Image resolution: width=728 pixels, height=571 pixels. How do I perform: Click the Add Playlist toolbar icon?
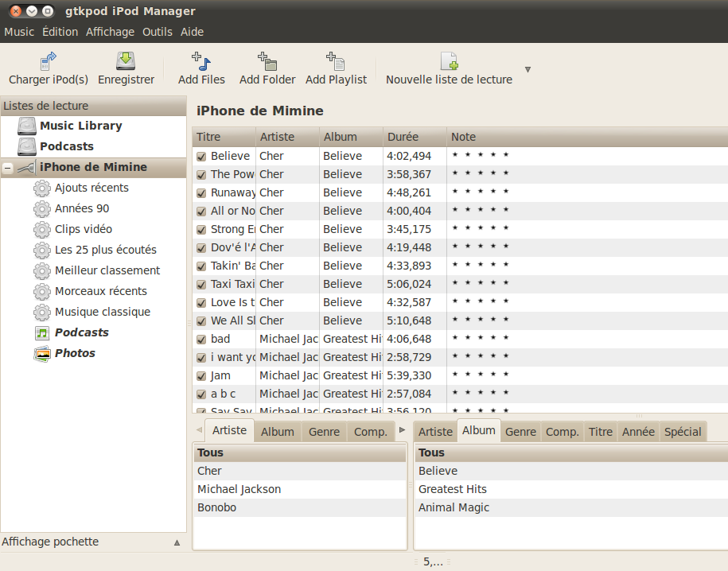point(335,61)
